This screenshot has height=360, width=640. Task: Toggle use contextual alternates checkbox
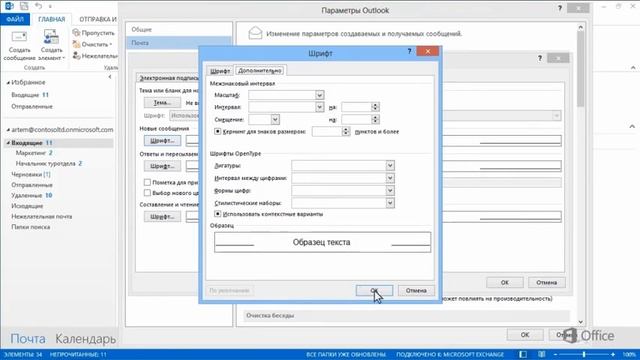point(218,214)
